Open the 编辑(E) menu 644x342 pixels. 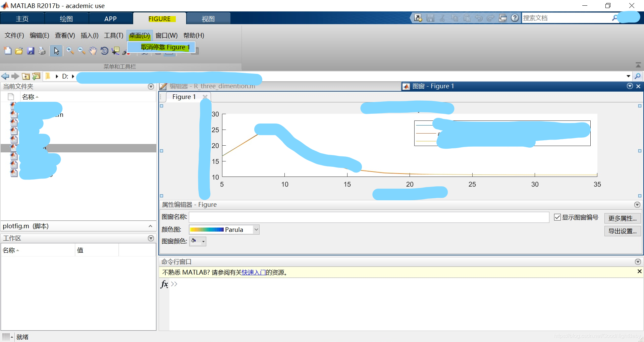pos(39,35)
